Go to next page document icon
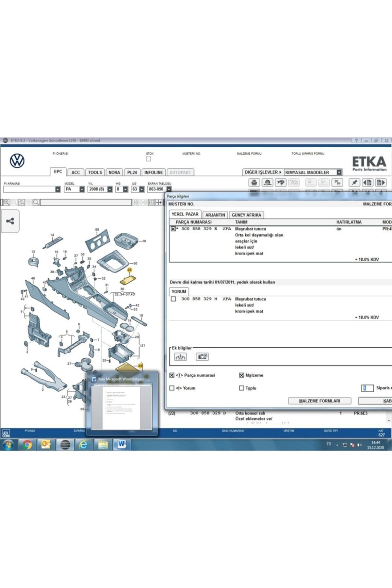Image resolution: width=392 pixels, height=588 pixels. click(381, 182)
